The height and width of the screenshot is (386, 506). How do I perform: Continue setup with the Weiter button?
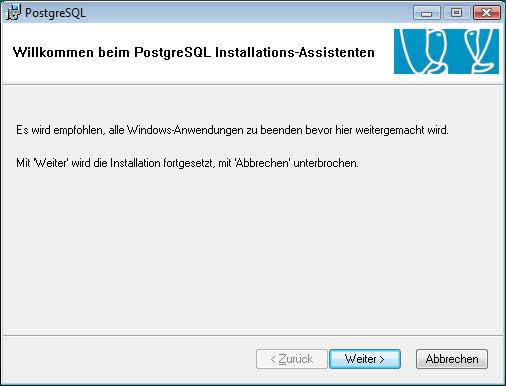coord(365,359)
